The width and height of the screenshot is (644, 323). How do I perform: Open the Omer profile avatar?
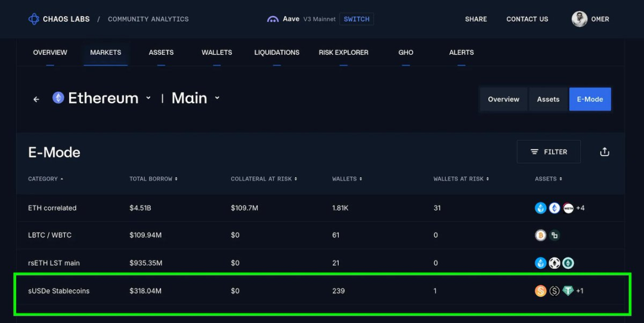(x=580, y=19)
